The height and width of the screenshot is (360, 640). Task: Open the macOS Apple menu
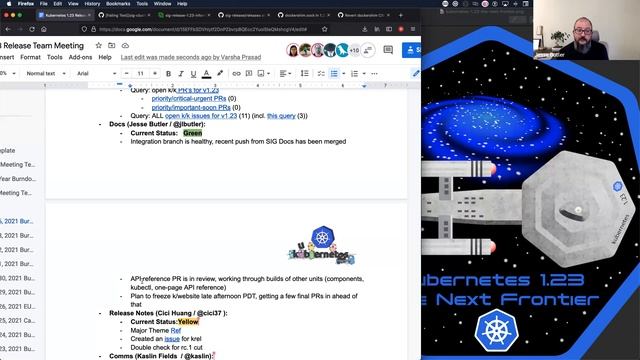[x=9, y=4]
